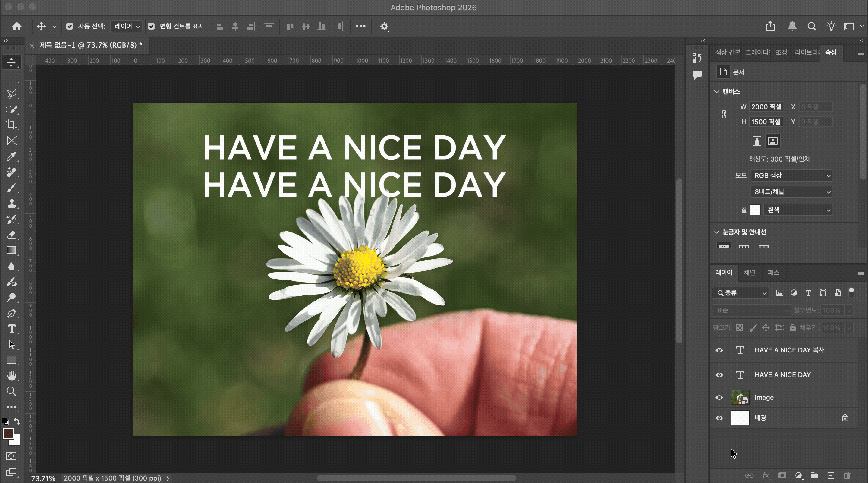Select the Crop tool
The image size is (868, 483).
pyautogui.click(x=11, y=125)
